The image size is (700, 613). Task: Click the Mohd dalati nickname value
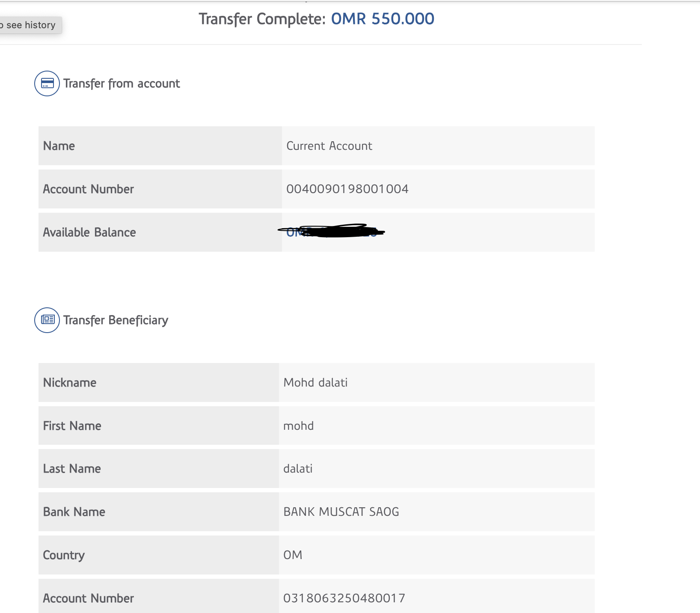coord(315,383)
